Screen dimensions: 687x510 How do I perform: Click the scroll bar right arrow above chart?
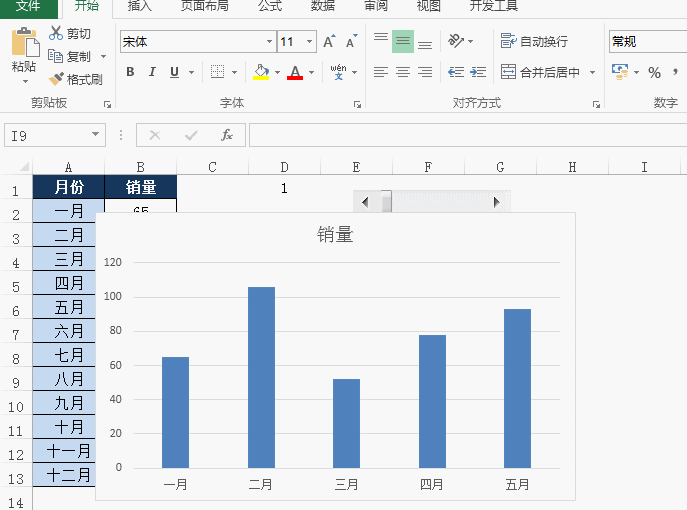(496, 202)
